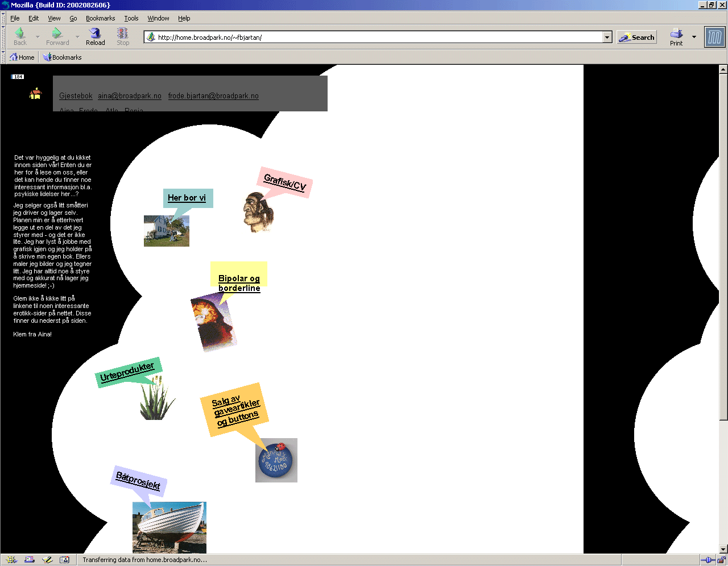
Task: Open the 'Bipolar og borderline' link
Action: pyautogui.click(x=239, y=283)
